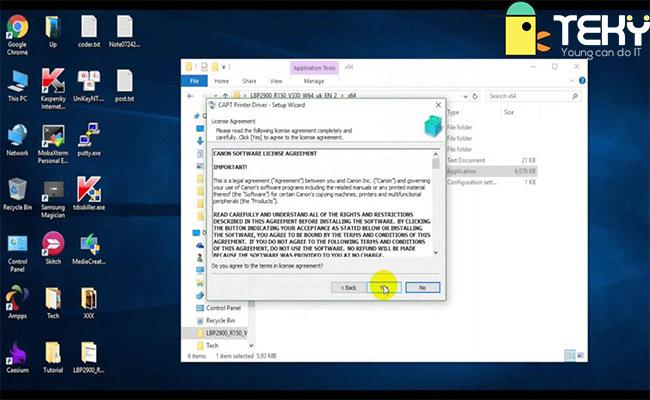Screen dimensions: 650x400
Task: Open the Note0724 text file icon
Action: point(124,32)
